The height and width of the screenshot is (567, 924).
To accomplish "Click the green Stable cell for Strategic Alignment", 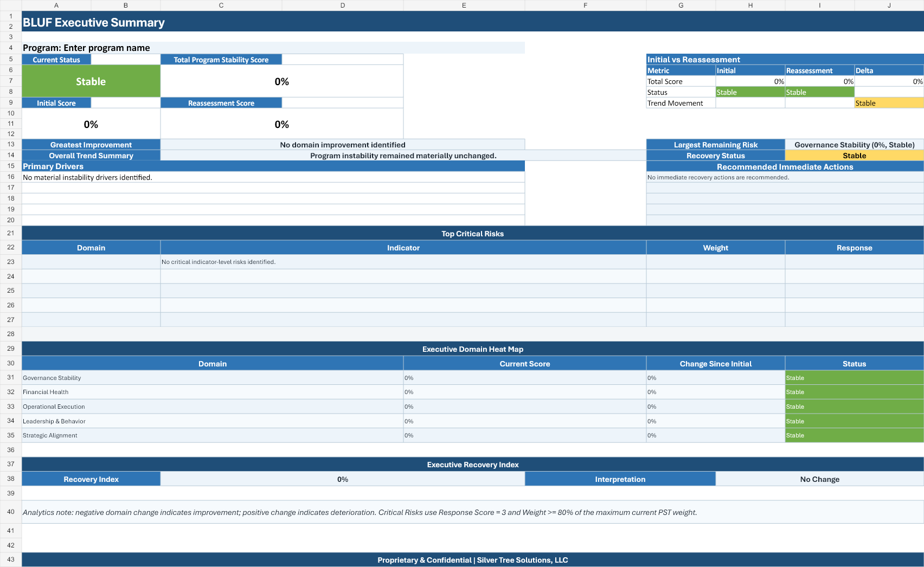I will (855, 435).
